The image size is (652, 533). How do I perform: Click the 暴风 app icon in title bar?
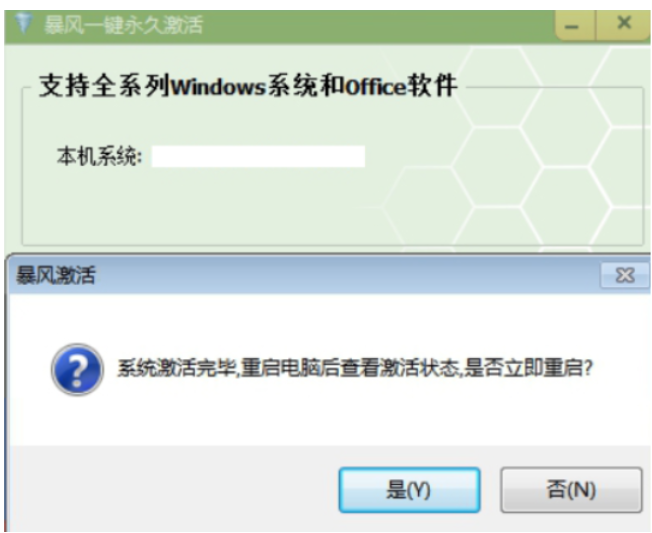pyautogui.click(x=23, y=23)
